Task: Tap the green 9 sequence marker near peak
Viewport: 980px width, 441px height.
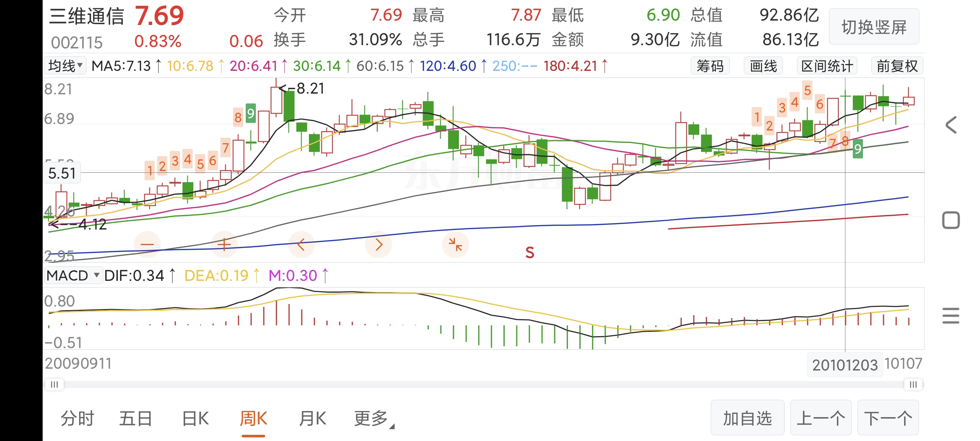Action: (250, 114)
